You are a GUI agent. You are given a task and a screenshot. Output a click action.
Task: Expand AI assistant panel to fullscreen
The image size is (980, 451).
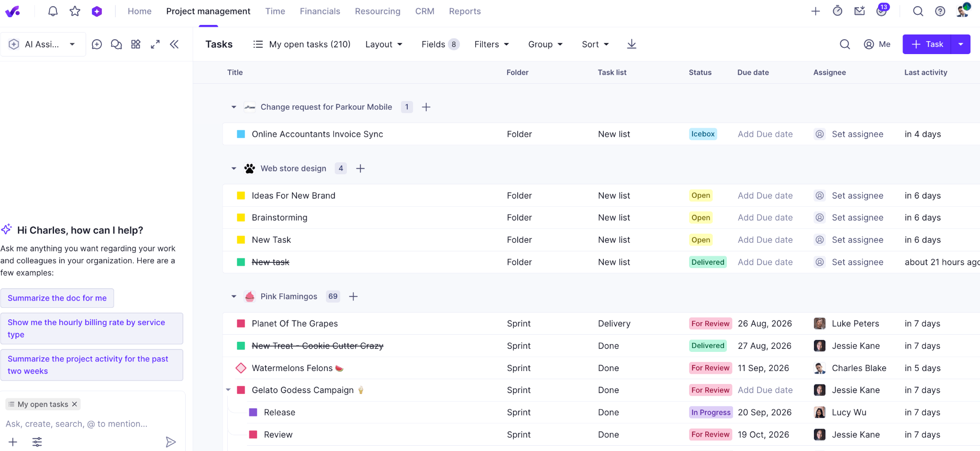(155, 44)
